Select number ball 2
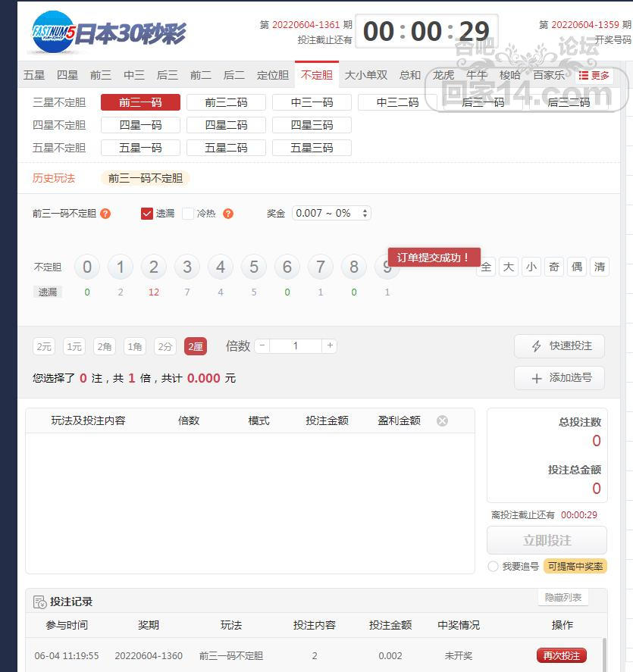 154,267
